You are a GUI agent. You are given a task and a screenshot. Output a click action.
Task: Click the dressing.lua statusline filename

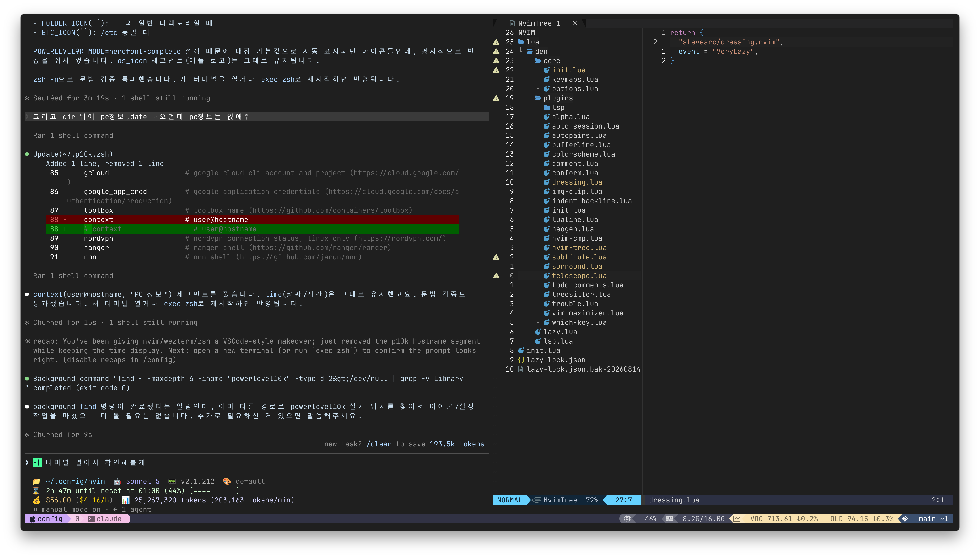point(674,500)
